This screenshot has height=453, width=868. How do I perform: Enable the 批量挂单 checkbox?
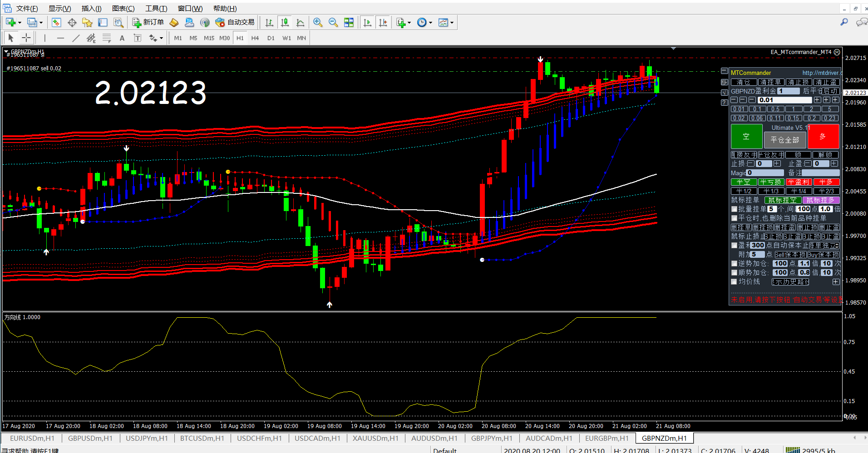[x=734, y=209]
